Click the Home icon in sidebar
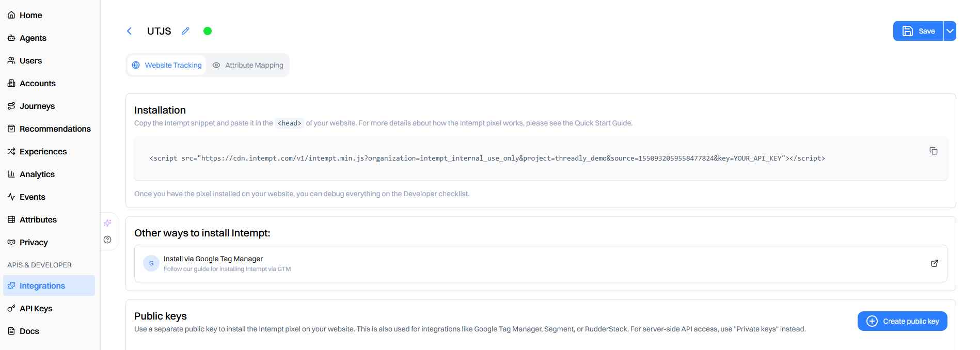980x350 pixels. coord(11,15)
